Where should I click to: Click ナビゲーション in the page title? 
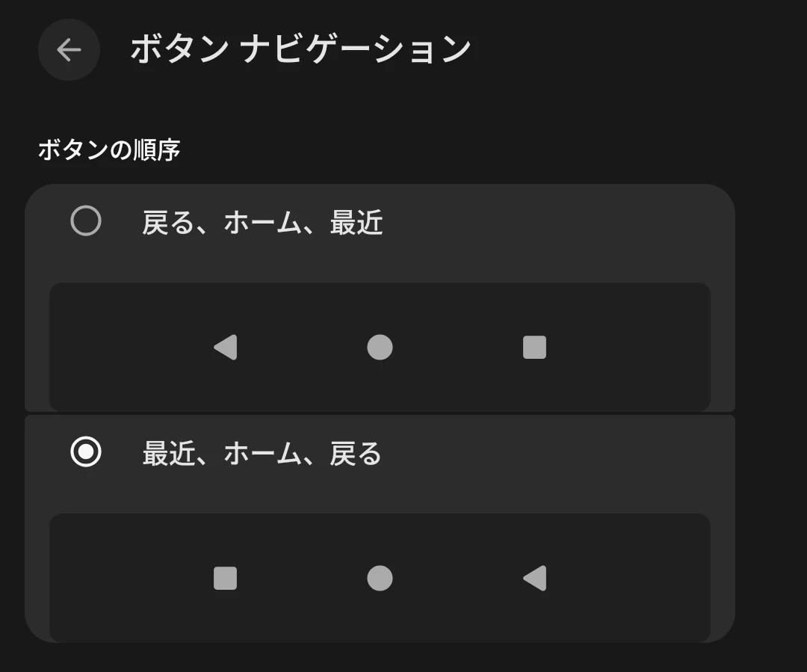click(x=356, y=50)
